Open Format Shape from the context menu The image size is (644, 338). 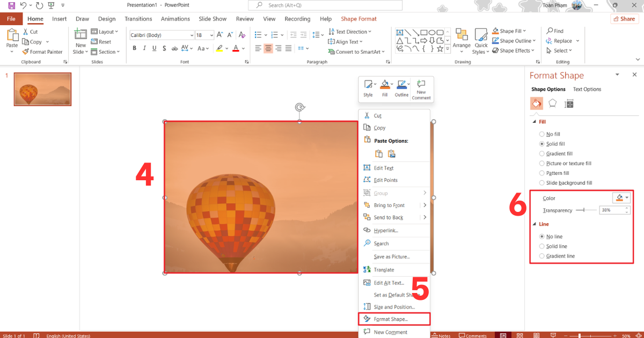tap(391, 319)
